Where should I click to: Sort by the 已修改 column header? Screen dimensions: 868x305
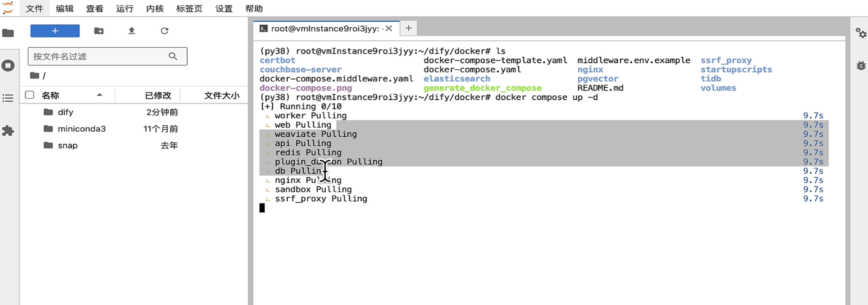click(x=158, y=96)
